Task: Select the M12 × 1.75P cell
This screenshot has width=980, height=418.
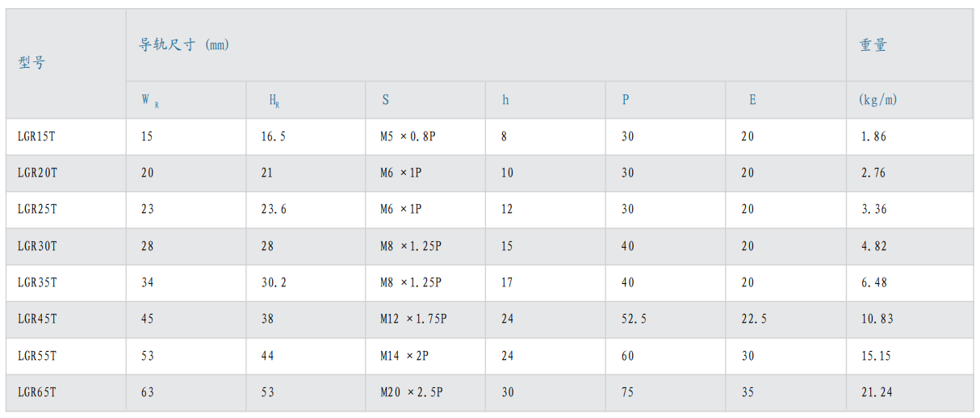Action: click(x=413, y=319)
